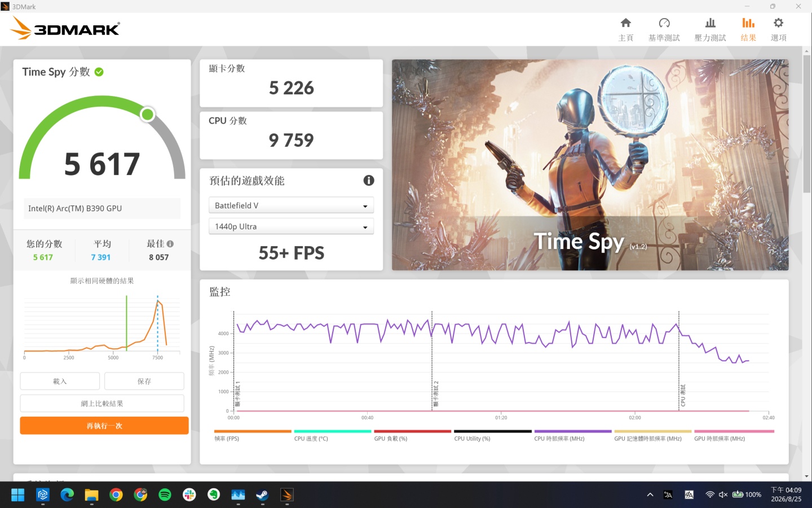Show hidden system tray icons
Image resolution: width=812 pixels, height=508 pixels.
(x=650, y=494)
